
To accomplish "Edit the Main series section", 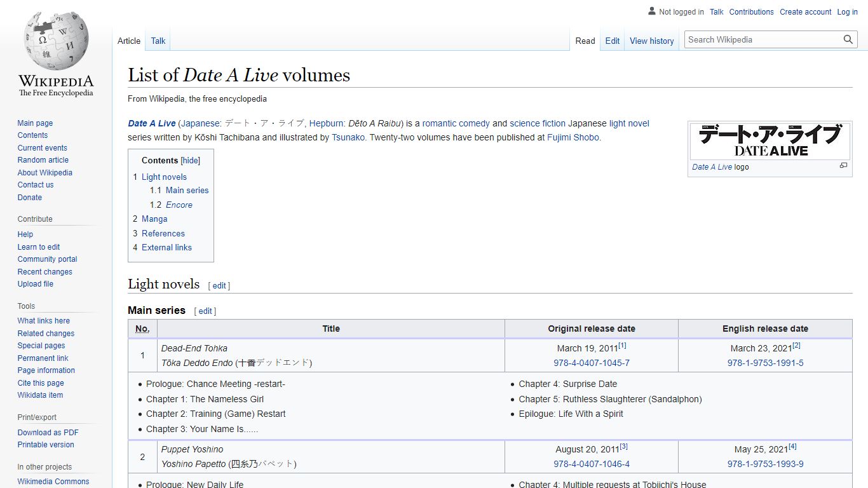I will coord(205,311).
